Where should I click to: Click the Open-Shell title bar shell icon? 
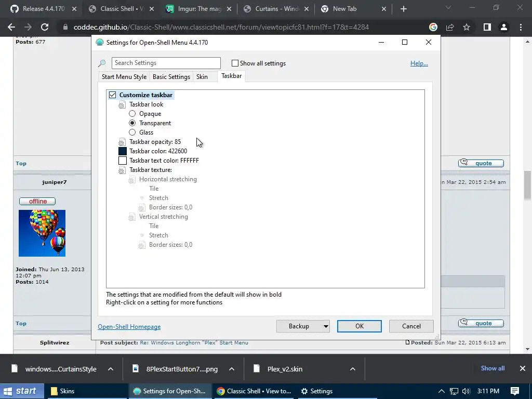click(x=100, y=43)
